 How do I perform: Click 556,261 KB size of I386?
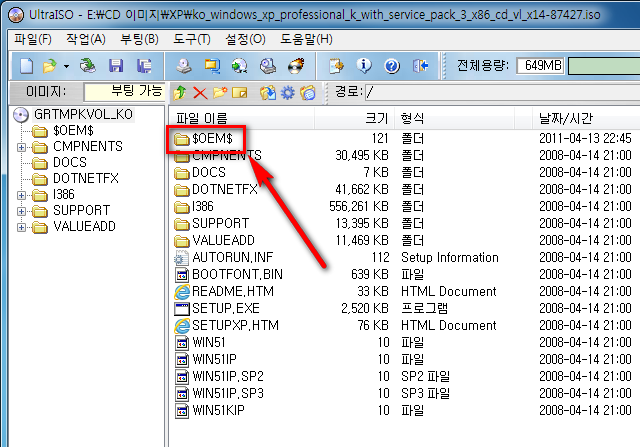tap(359, 207)
